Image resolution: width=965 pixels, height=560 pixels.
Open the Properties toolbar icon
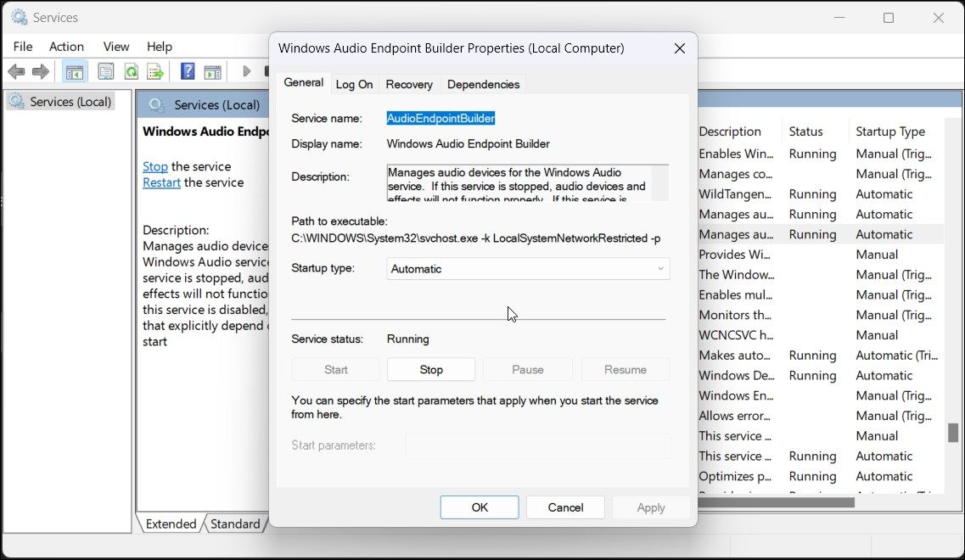pyautogui.click(x=105, y=71)
